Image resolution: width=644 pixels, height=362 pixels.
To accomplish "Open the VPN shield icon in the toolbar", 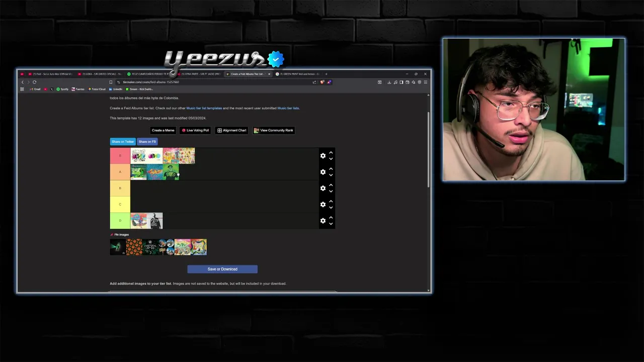I will 420,82.
